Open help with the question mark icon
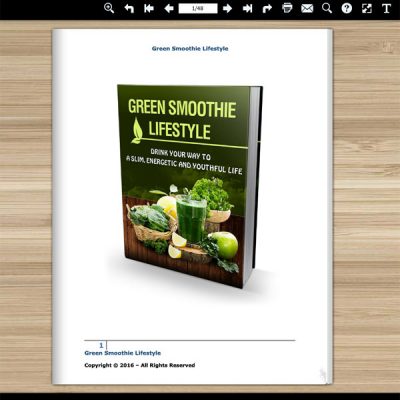This screenshot has height=400, width=400. 347,8
